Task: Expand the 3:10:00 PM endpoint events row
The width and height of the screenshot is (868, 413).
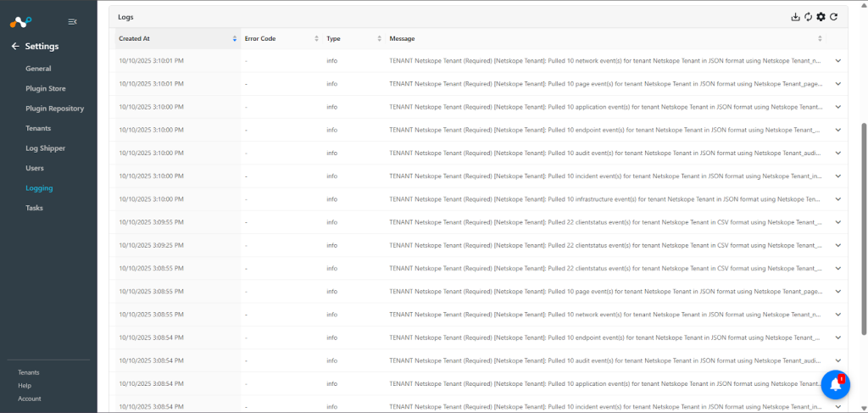Action: tap(838, 130)
